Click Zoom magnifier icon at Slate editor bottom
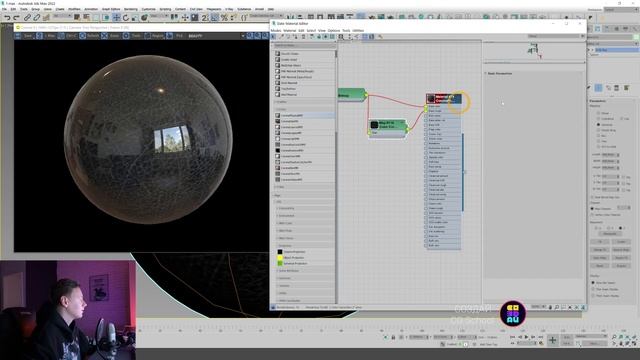The height and width of the screenshot is (360, 640). coord(557,307)
